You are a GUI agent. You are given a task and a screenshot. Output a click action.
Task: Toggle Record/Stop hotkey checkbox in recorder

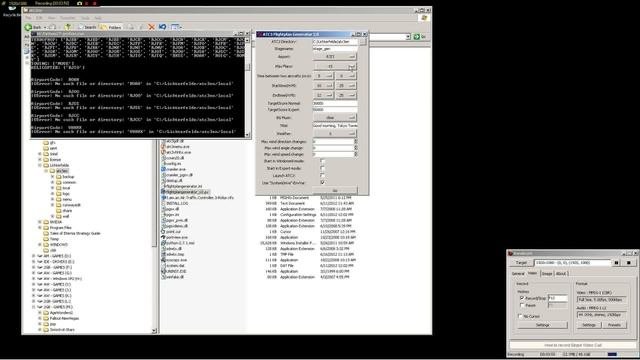pos(522,298)
